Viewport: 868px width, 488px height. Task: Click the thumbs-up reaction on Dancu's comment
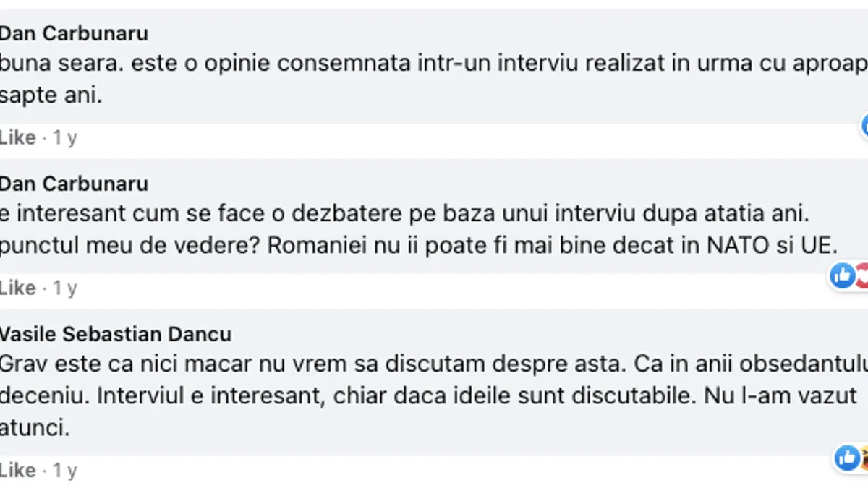[847, 458]
